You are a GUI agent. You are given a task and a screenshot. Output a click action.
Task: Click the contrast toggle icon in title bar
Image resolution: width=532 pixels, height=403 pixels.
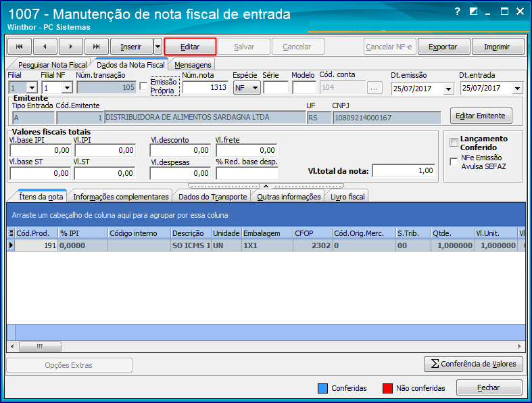click(473, 11)
